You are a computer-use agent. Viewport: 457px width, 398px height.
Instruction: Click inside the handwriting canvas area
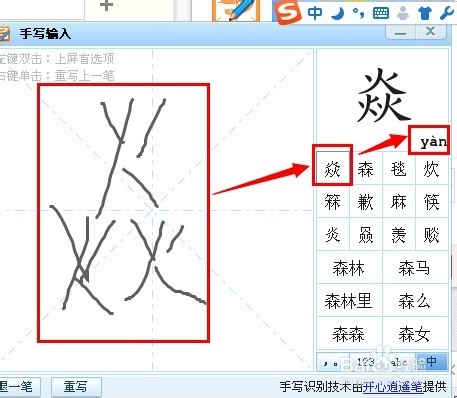click(157, 210)
